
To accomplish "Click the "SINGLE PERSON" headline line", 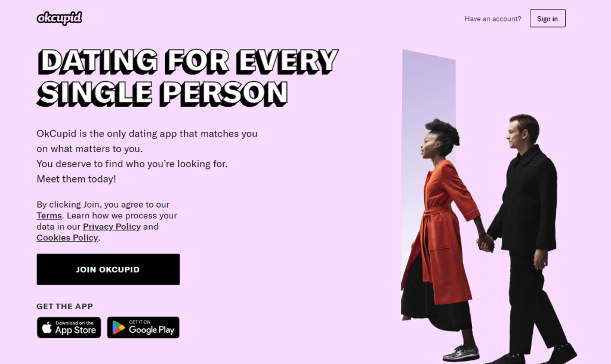I will pos(162,93).
